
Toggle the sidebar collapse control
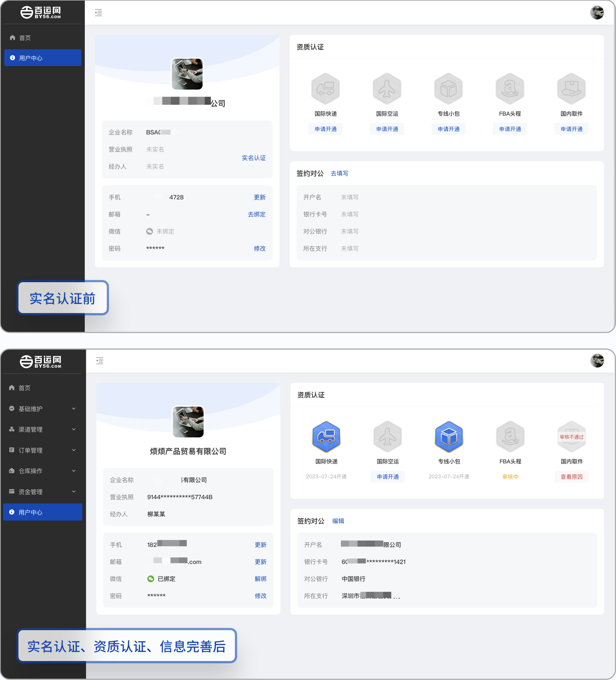98,13
